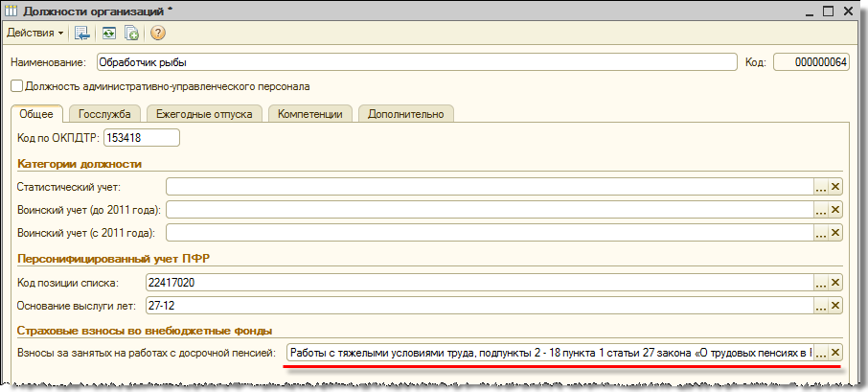Open selection for Воинский учет (до 2011 года)
Screen dimensions: 868x392
point(820,210)
